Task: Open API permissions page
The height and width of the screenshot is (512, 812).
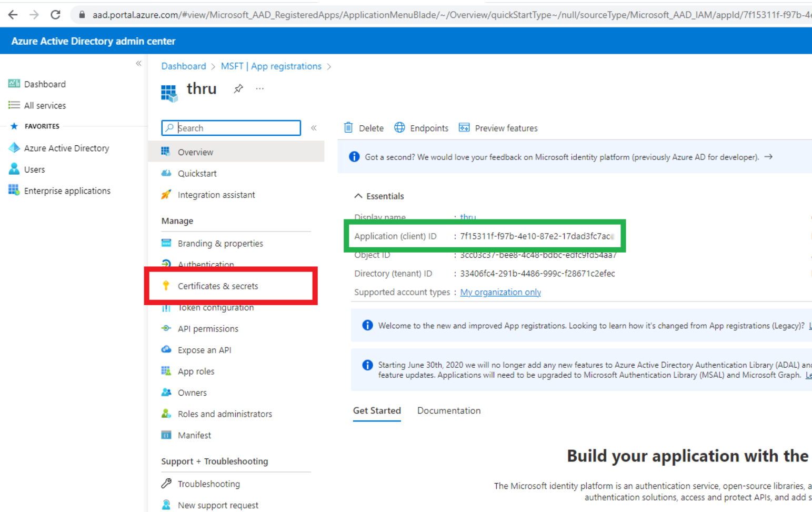Action: pyautogui.click(x=208, y=328)
